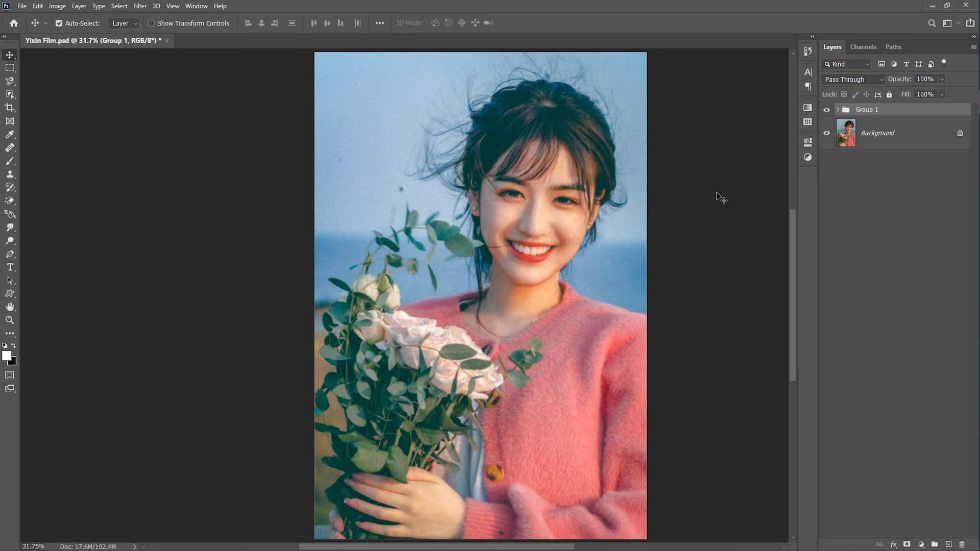Open the layer styles fx menu
This screenshot has height=551, width=980.
pyautogui.click(x=894, y=544)
